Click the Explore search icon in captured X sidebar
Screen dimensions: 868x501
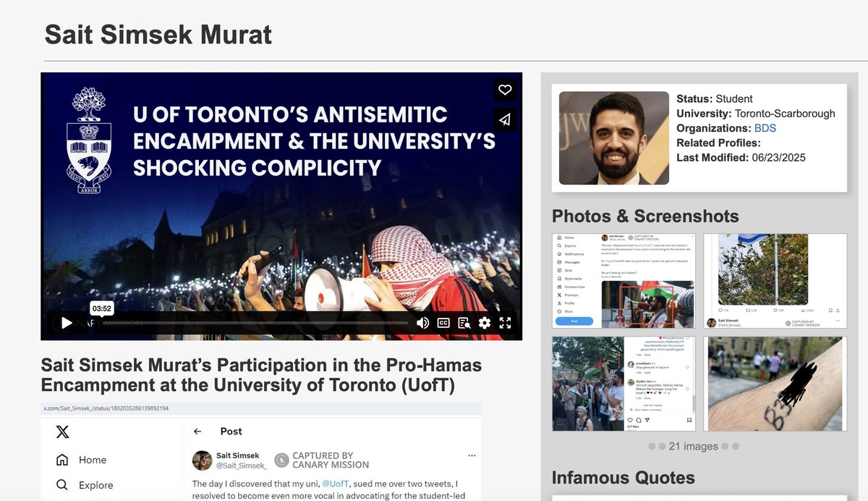[62, 485]
